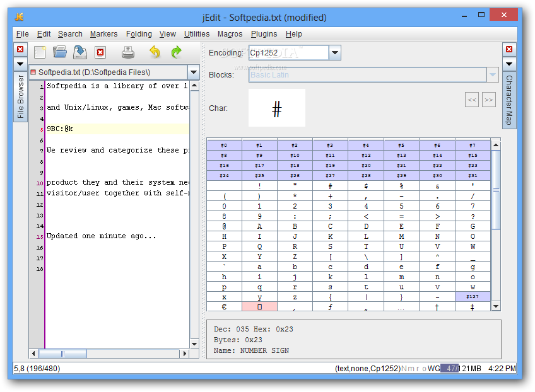Select the ~ tilde character cell
This screenshot has height=392, width=535.
pos(437,297)
